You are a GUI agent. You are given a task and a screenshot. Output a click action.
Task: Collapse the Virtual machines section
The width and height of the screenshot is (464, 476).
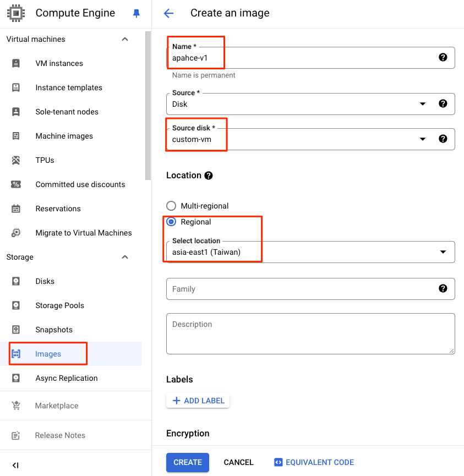tap(125, 39)
